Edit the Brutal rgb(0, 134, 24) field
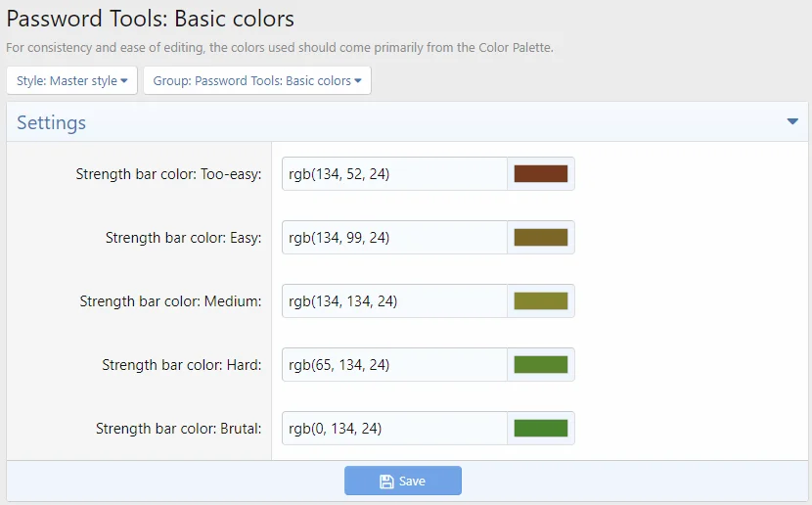Image resolution: width=812 pixels, height=505 pixels. tap(394, 429)
